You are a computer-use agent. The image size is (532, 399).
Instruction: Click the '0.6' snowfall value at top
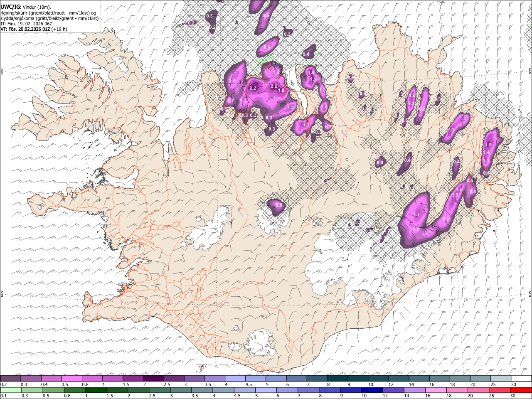(x=266, y=15)
